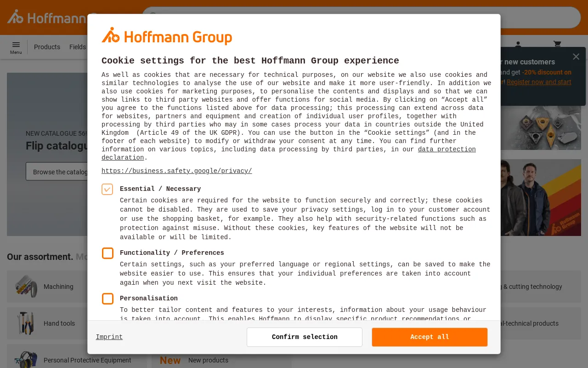588x368 pixels.
Task: Select Personal Protective Equipment text
Action: pos(87,360)
